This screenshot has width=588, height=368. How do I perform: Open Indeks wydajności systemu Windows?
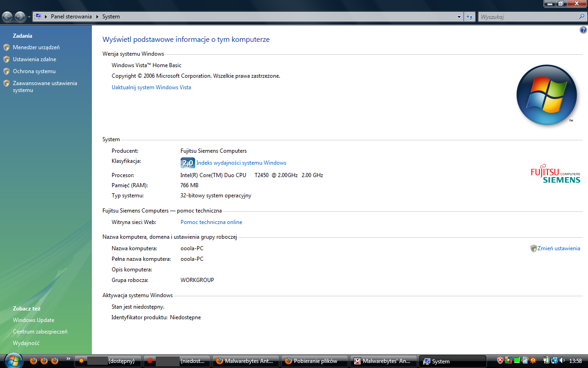(x=241, y=163)
